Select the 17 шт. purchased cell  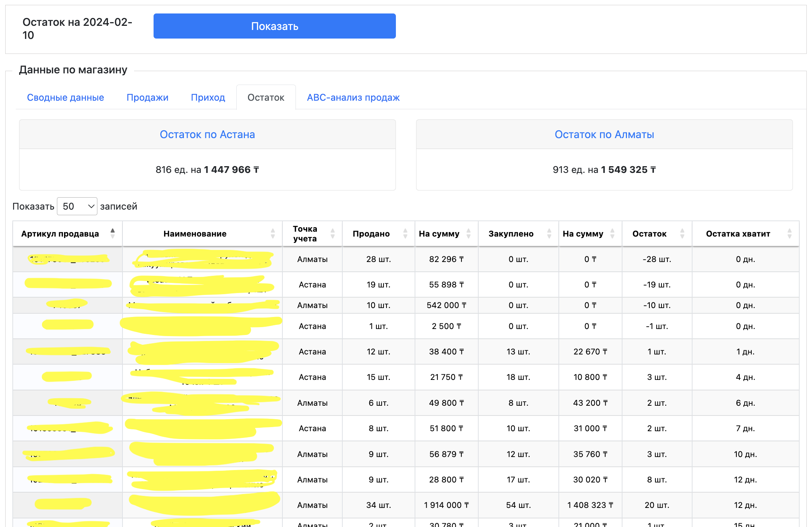point(518,479)
